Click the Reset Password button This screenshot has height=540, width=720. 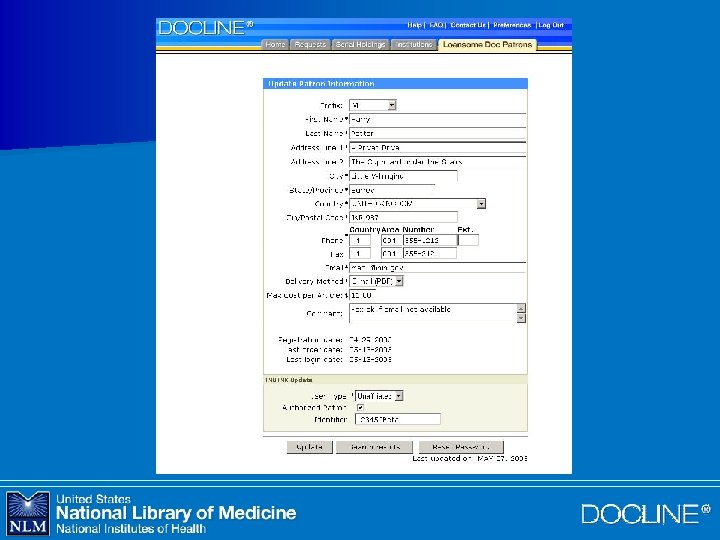pyautogui.click(x=461, y=447)
